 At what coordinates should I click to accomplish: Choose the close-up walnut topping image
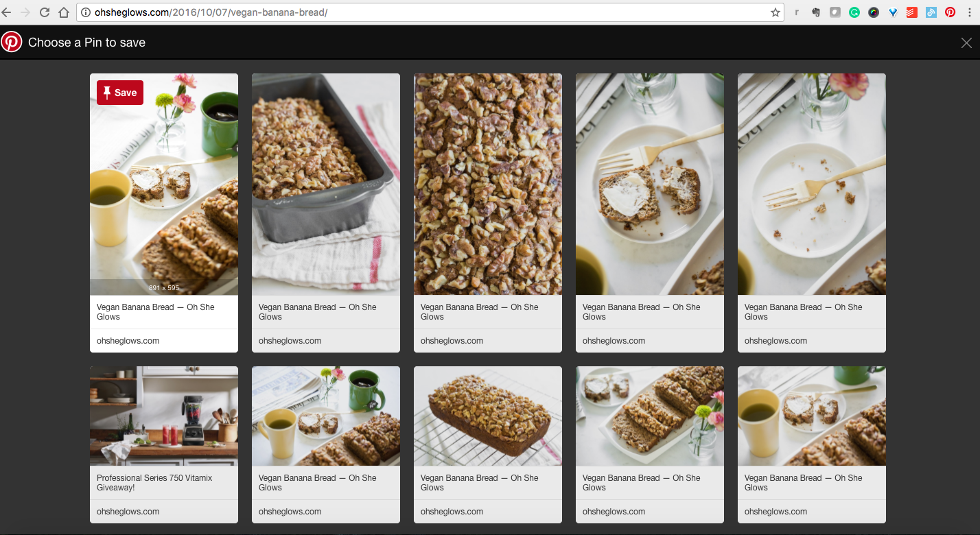coord(487,184)
